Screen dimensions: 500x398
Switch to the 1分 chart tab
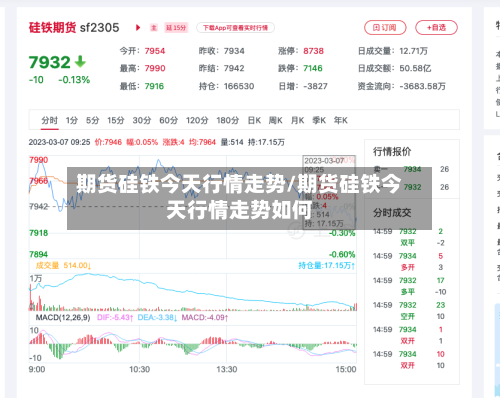click(72, 120)
